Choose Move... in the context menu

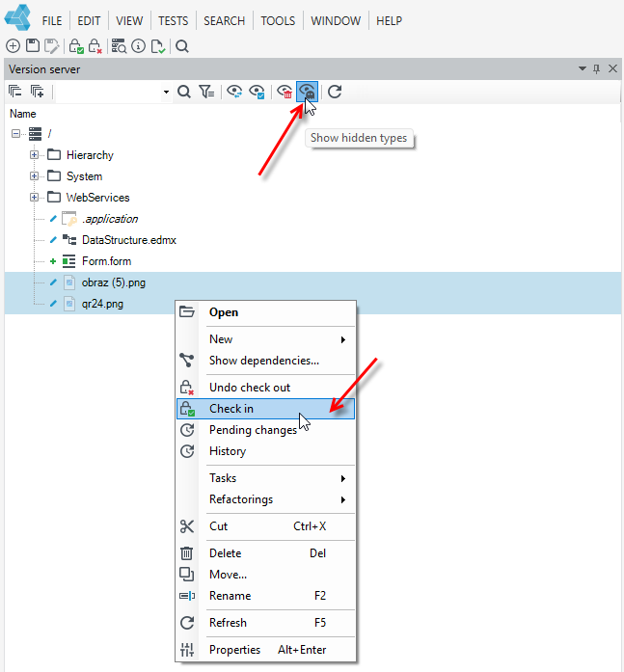coord(266,575)
